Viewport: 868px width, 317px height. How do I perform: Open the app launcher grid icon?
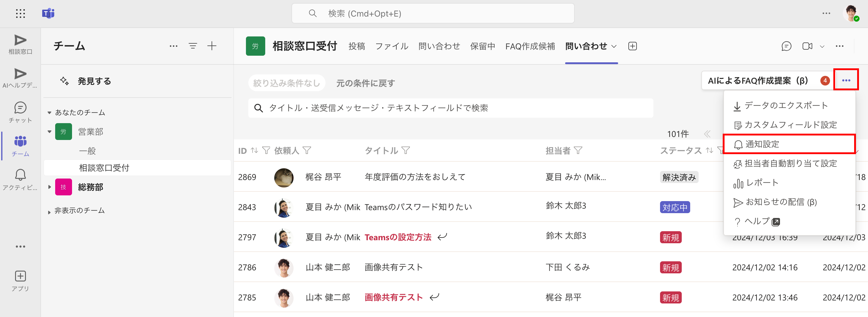click(20, 14)
